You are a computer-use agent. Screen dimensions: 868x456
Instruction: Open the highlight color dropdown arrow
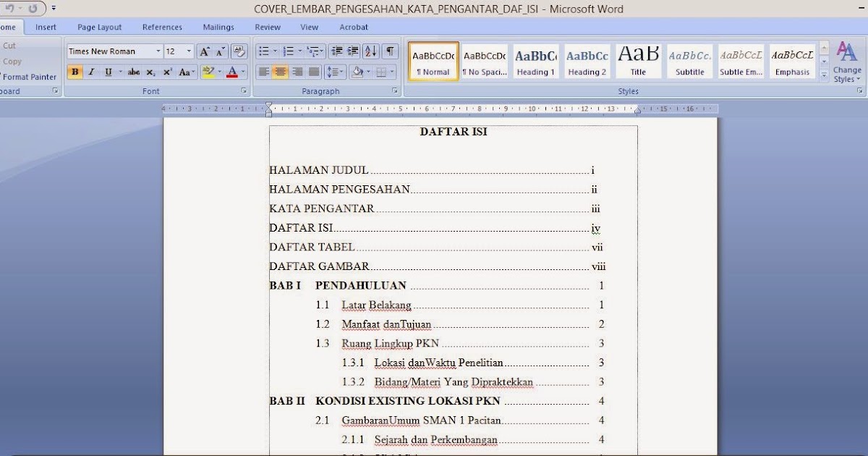tap(219, 72)
